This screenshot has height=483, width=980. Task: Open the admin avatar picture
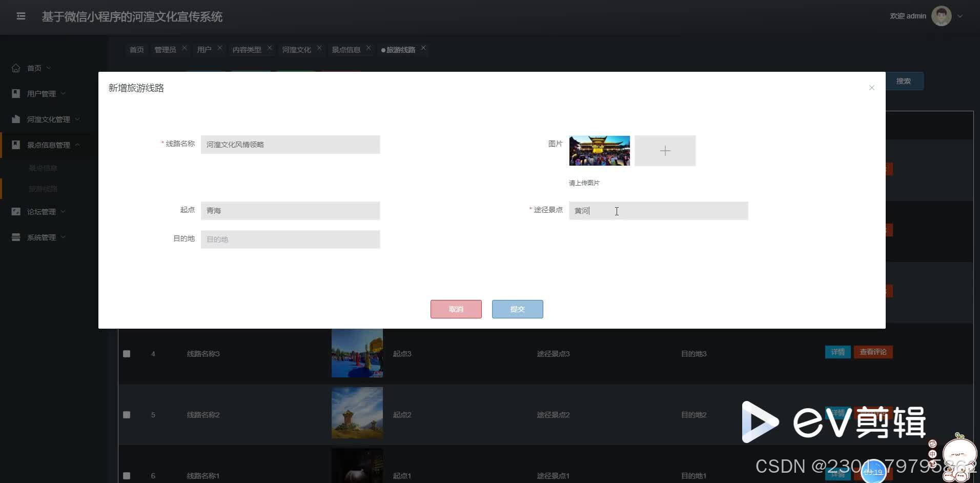point(941,16)
